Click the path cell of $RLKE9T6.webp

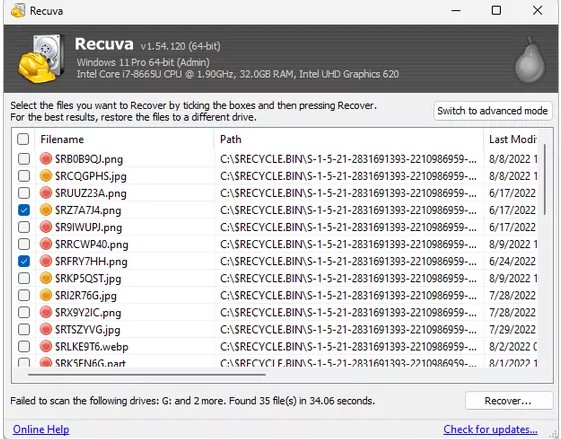tap(348, 347)
